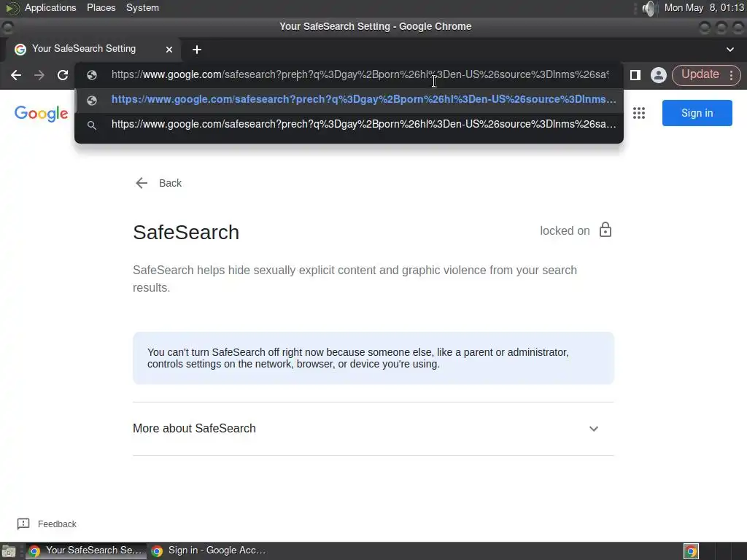747x560 pixels.
Task: Close the Your SafeSearch Setting tab
Action: (169, 50)
